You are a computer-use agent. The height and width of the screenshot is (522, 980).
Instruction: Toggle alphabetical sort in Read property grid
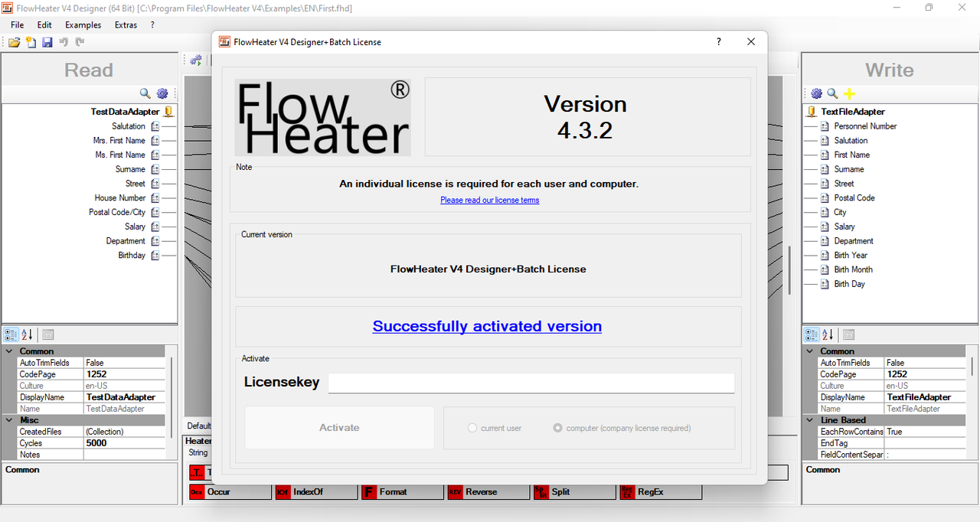[28, 335]
